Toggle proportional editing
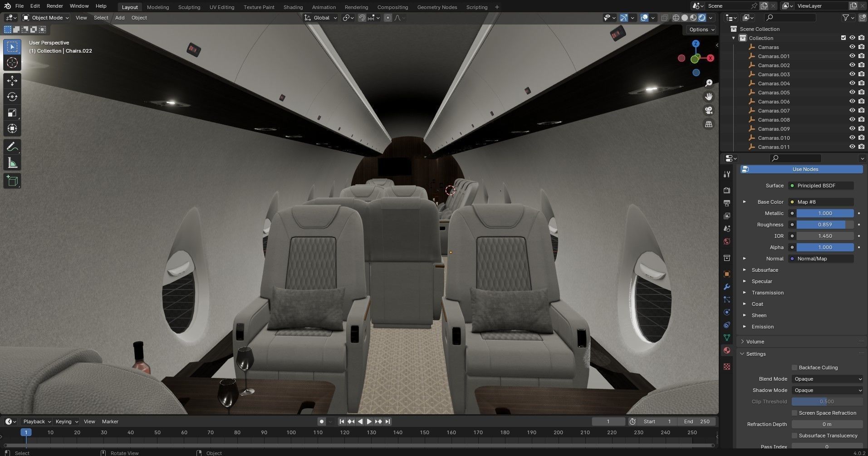Viewport: 868px width, 456px height. point(388,18)
